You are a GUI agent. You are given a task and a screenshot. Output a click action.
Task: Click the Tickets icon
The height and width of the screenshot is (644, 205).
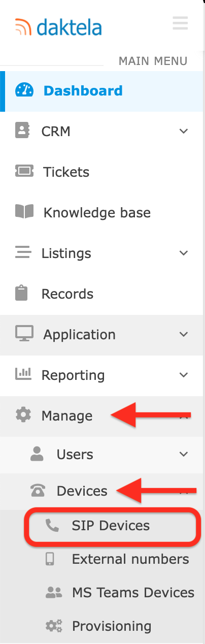pos(24,172)
